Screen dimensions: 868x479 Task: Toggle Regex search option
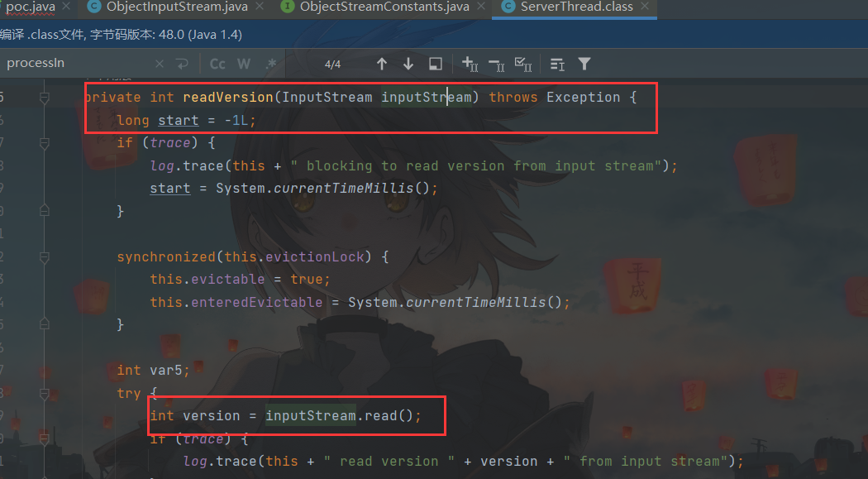coord(271,64)
